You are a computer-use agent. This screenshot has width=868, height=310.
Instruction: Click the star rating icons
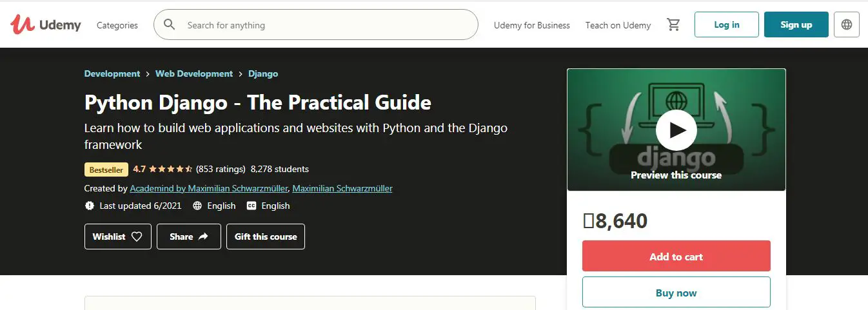[x=171, y=170]
